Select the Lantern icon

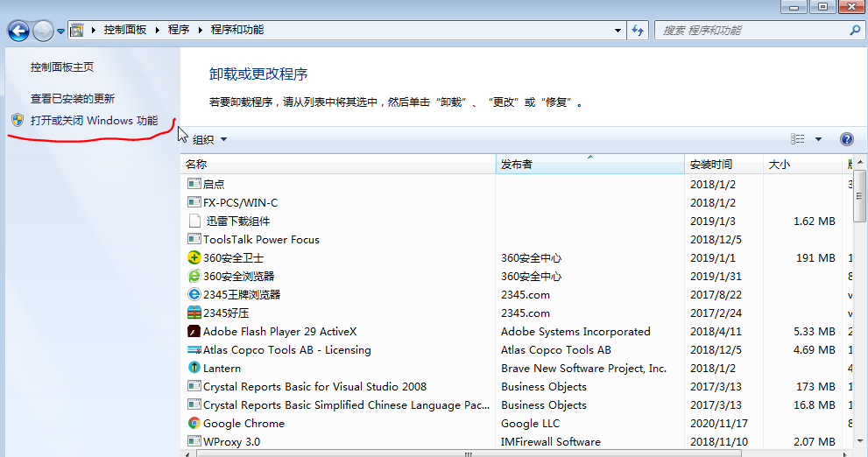click(194, 368)
